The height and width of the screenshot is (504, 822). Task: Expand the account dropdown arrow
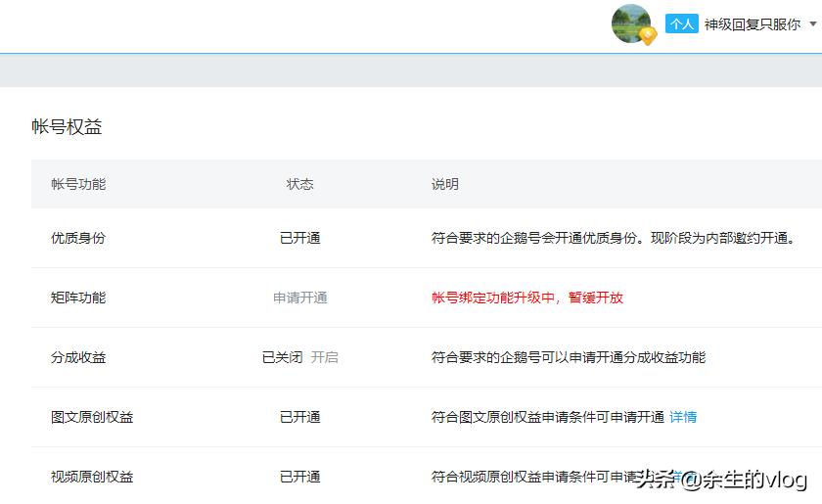point(813,23)
